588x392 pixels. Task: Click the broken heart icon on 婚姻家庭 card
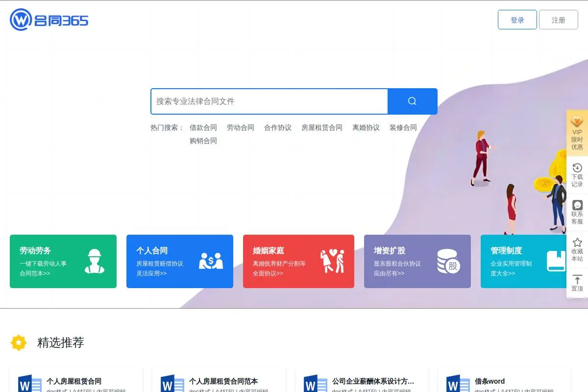click(x=332, y=261)
